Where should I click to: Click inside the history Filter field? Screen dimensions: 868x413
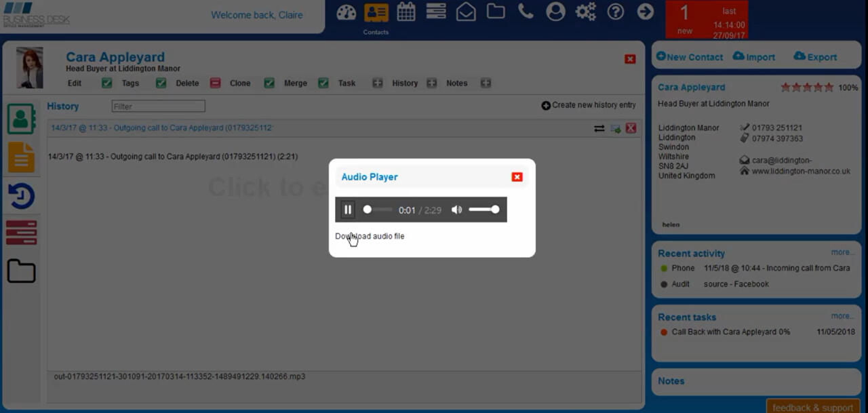158,106
